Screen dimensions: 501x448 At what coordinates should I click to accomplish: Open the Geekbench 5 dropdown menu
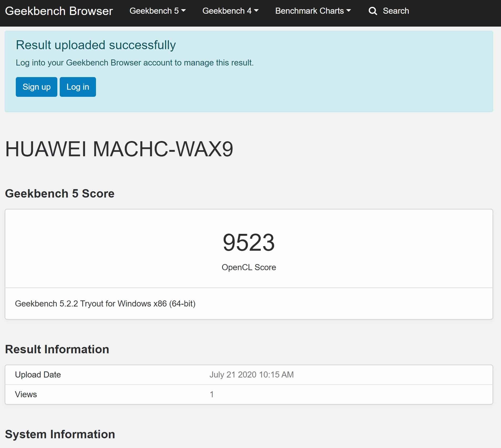point(157,11)
